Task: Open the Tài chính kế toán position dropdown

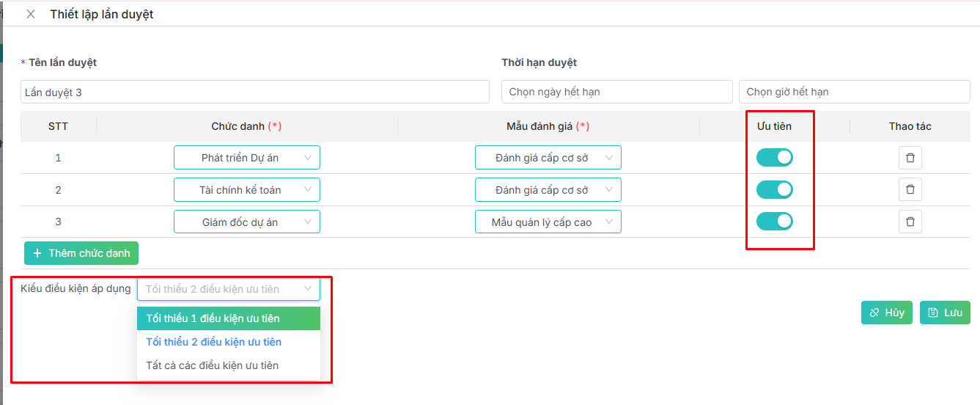Action: tap(246, 190)
